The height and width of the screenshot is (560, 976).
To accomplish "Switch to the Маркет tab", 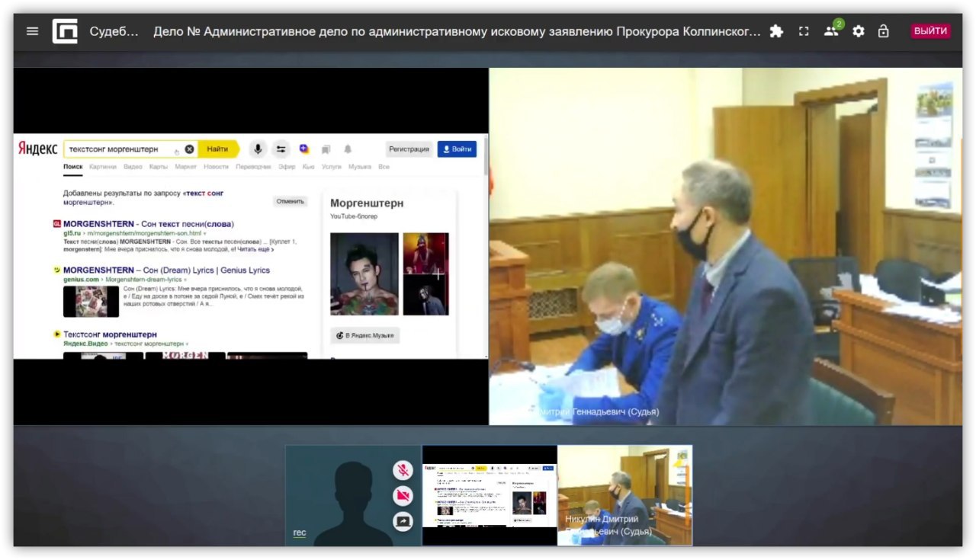I will point(185,167).
